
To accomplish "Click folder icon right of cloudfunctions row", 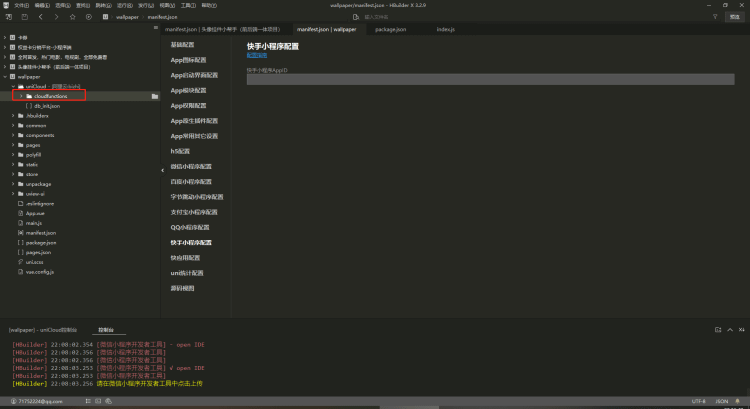I will point(154,96).
